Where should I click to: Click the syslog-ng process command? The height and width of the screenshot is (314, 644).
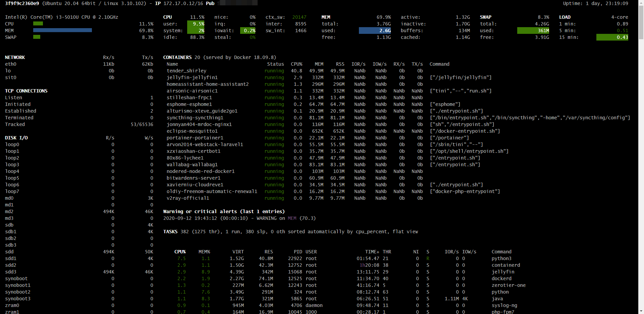[x=504, y=305]
